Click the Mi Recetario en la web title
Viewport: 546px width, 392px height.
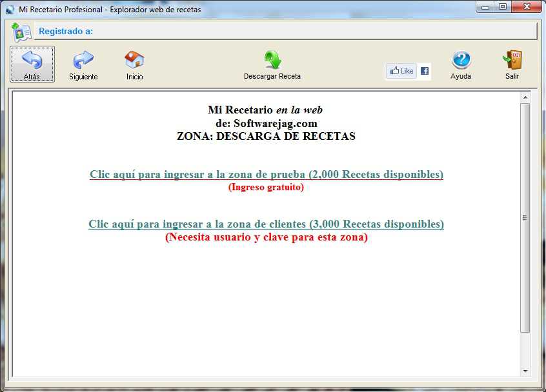(x=265, y=110)
